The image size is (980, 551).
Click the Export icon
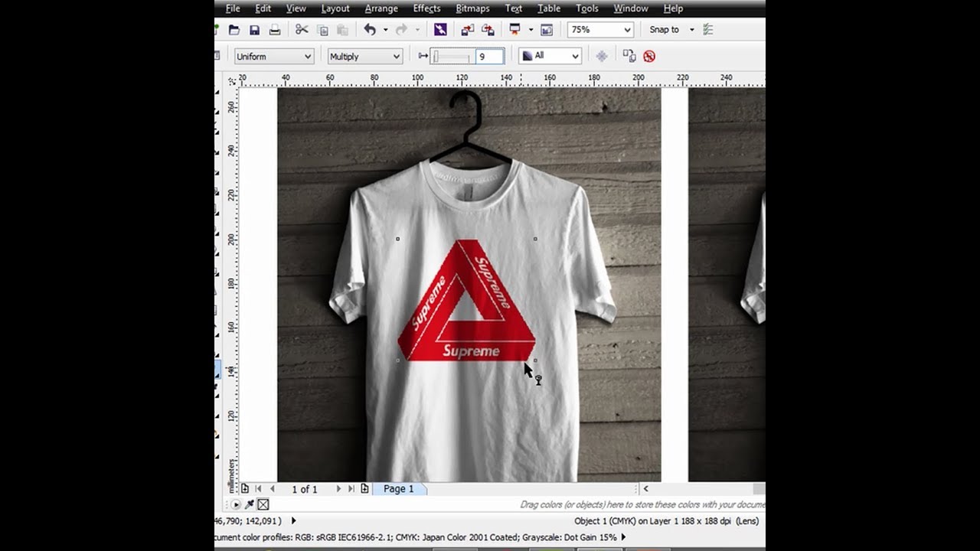pyautogui.click(x=488, y=30)
